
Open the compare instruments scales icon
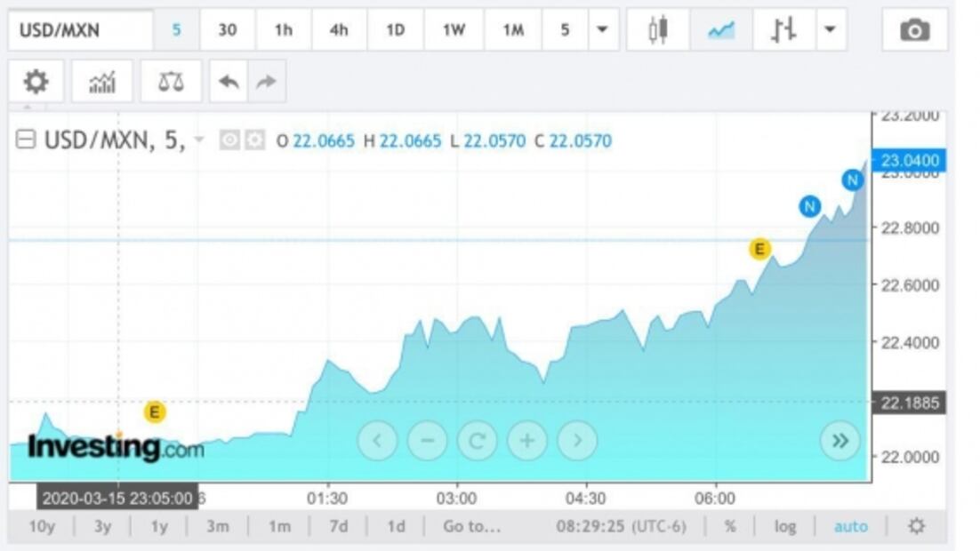[169, 82]
